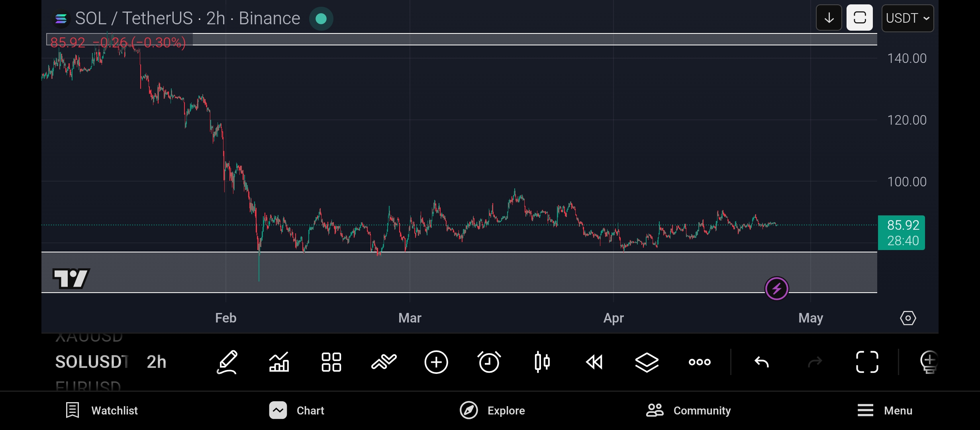Open the object tree layers icon
This screenshot has height=430, width=980.
pos(647,362)
